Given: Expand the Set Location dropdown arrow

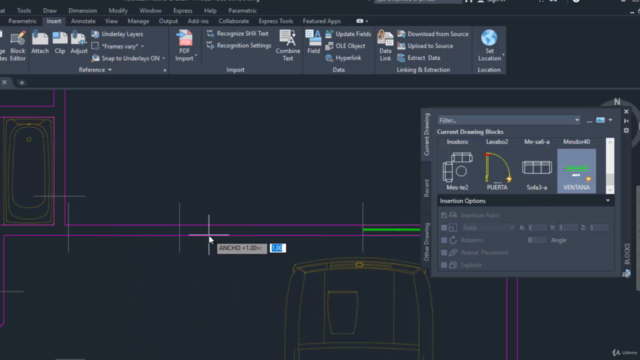Looking at the screenshot, I should pyautogui.click(x=503, y=55).
